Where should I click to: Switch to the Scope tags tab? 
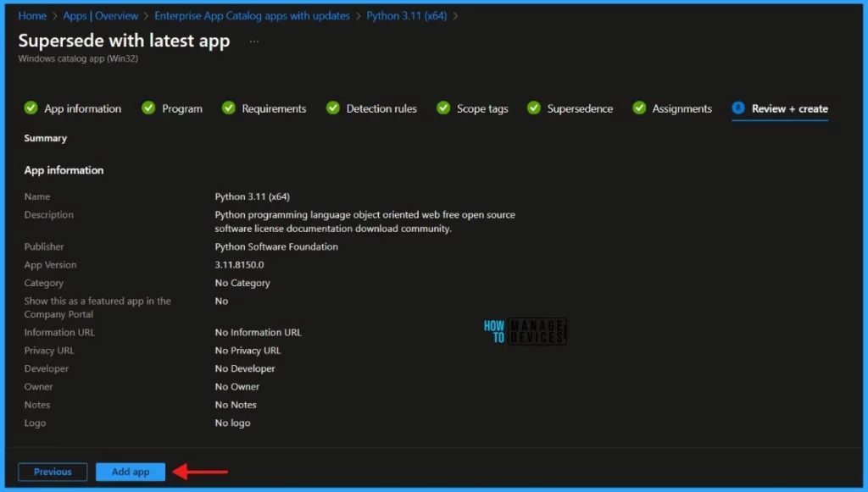(482, 109)
